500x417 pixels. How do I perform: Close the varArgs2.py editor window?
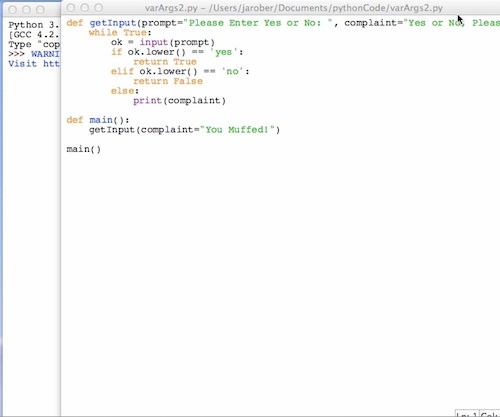71,7
